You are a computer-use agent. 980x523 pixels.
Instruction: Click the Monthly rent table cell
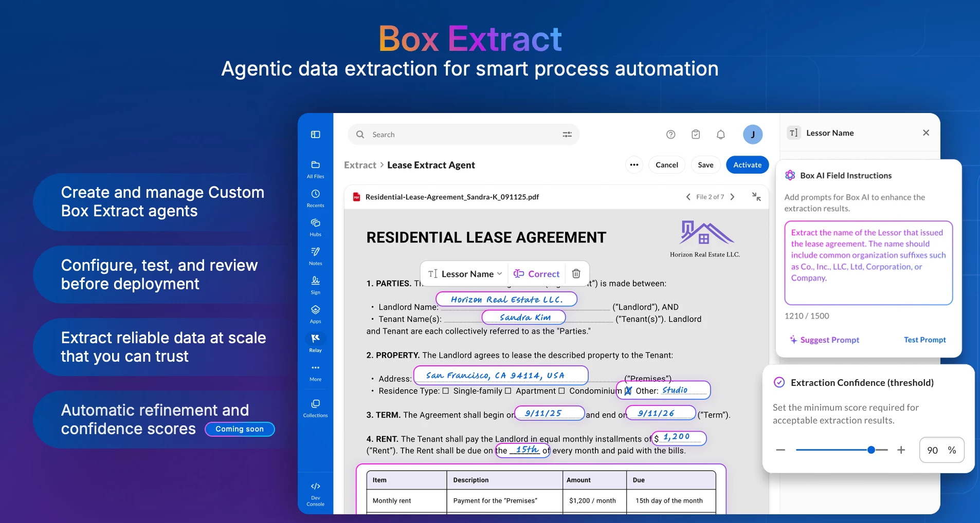407,500
